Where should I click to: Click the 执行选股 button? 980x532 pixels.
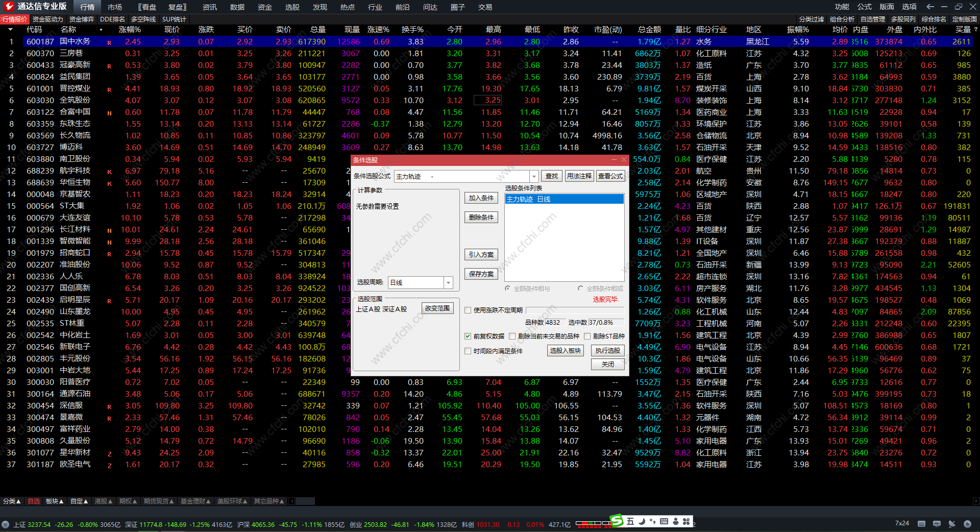(607, 350)
